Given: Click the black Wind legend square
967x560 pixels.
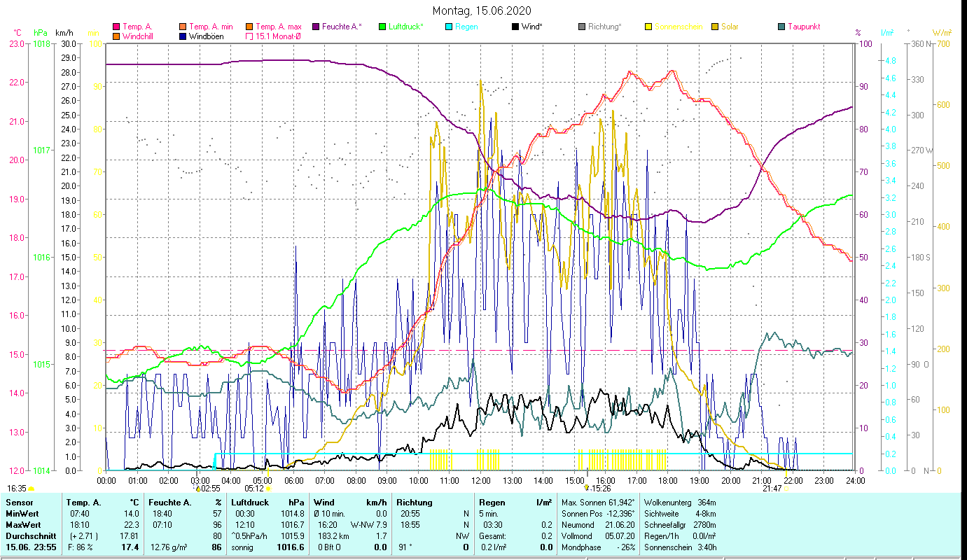Looking at the screenshot, I should [515, 27].
